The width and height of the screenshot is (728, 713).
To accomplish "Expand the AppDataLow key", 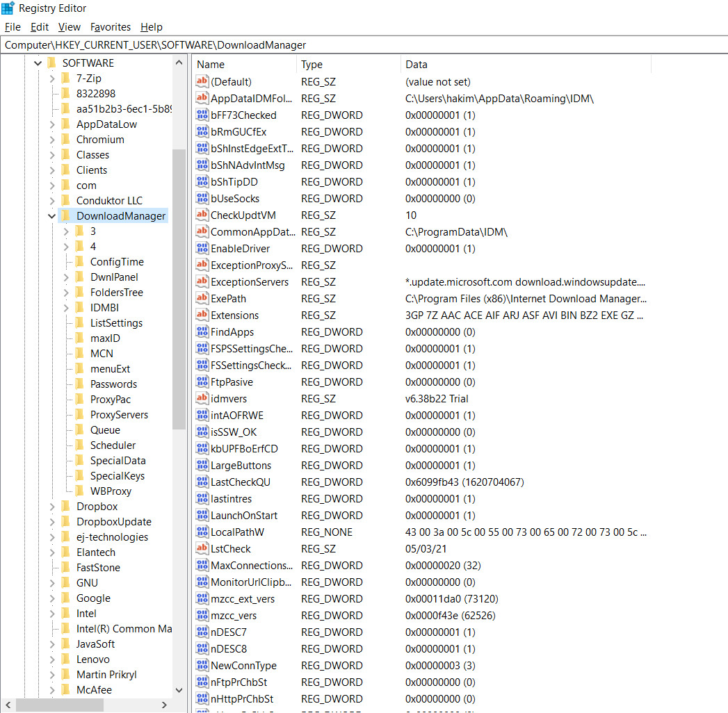I will coord(52,124).
